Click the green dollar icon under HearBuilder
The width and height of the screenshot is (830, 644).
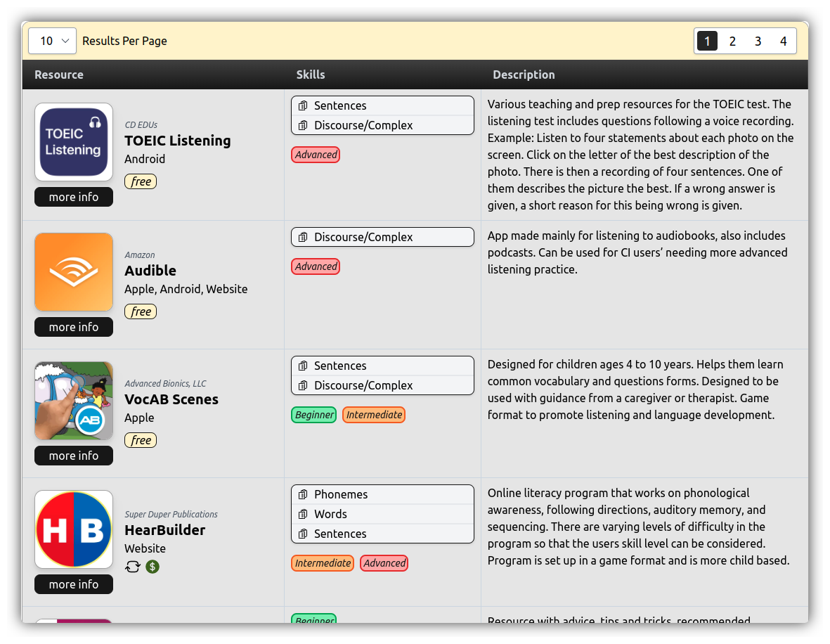click(153, 567)
